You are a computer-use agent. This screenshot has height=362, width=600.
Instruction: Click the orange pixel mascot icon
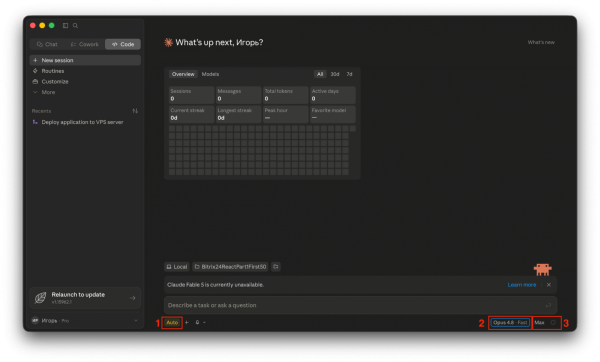click(543, 269)
